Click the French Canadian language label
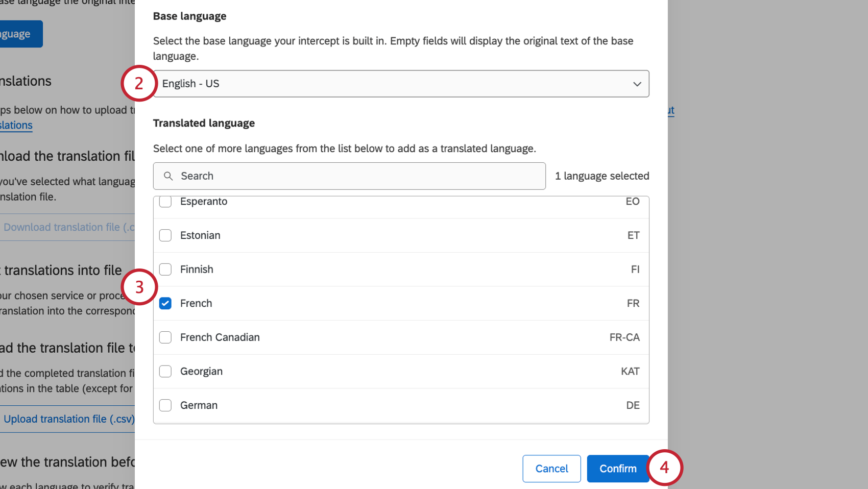The width and height of the screenshot is (868, 489). click(220, 337)
